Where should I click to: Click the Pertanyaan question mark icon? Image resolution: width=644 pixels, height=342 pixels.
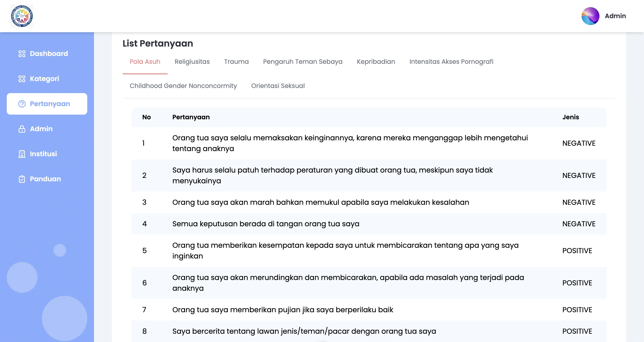[22, 104]
